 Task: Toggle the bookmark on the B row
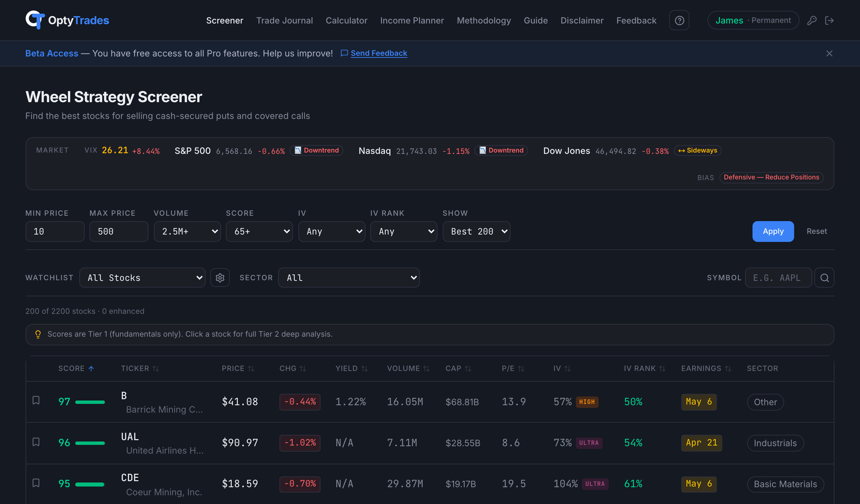click(36, 401)
